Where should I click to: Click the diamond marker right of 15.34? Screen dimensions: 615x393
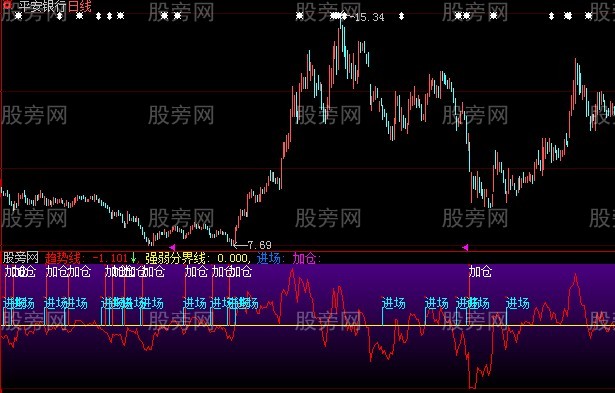point(401,16)
